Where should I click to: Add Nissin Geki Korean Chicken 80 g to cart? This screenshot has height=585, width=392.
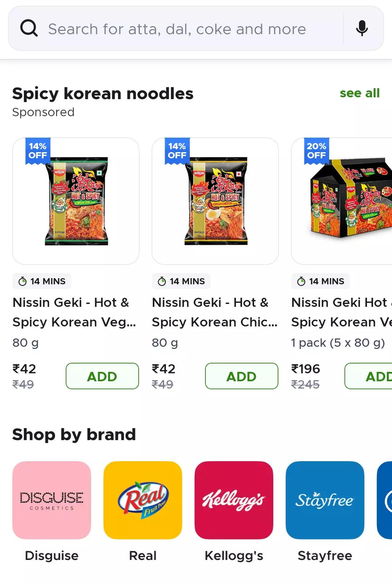coord(242,376)
